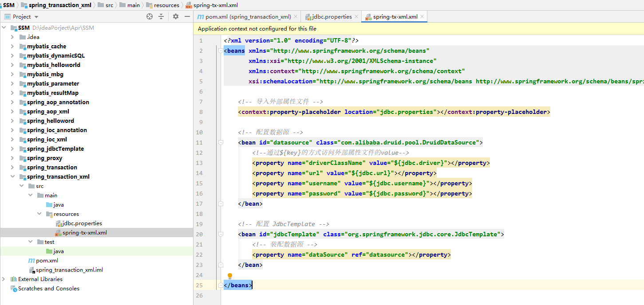Viewport: 644px width, 305px height.
Task: Select spring_jdbcTemplate module
Action: click(55, 149)
